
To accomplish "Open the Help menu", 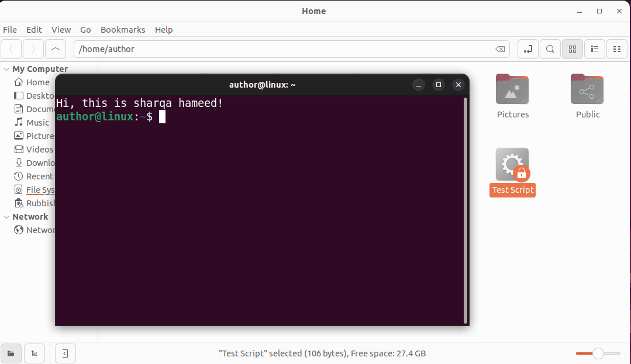I will tap(164, 30).
